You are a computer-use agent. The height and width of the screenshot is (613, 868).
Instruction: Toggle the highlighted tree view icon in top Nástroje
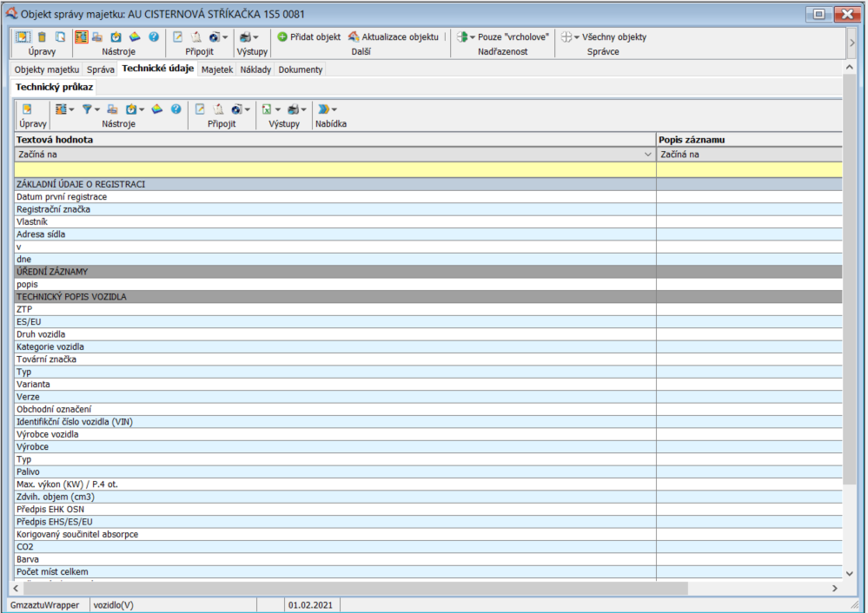pyautogui.click(x=82, y=37)
